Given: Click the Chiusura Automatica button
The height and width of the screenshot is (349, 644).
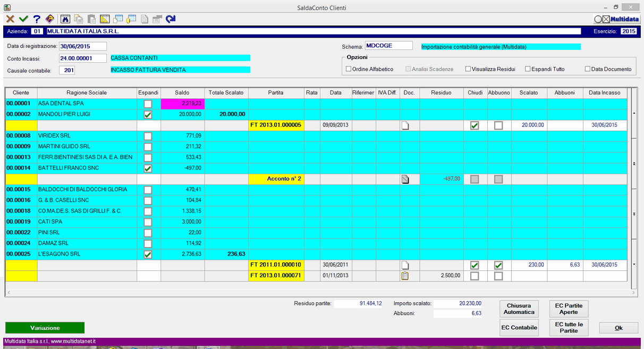Looking at the screenshot, I should (x=519, y=309).
